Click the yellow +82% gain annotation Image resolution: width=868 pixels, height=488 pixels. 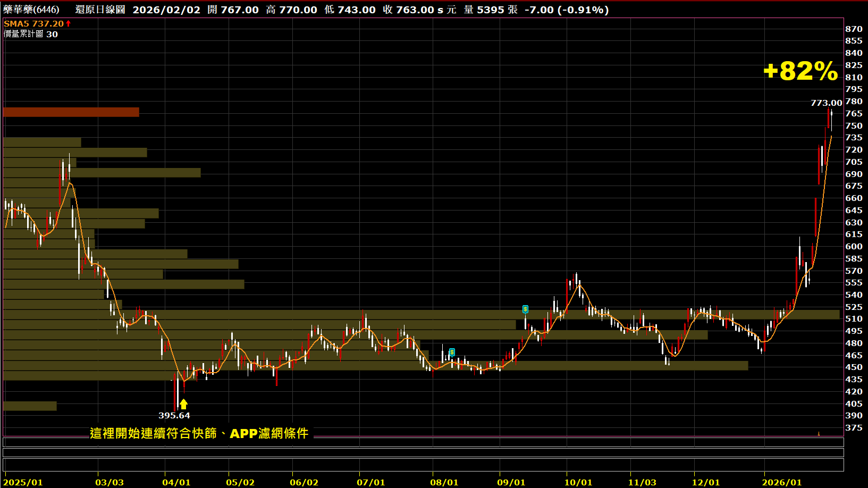click(x=800, y=71)
